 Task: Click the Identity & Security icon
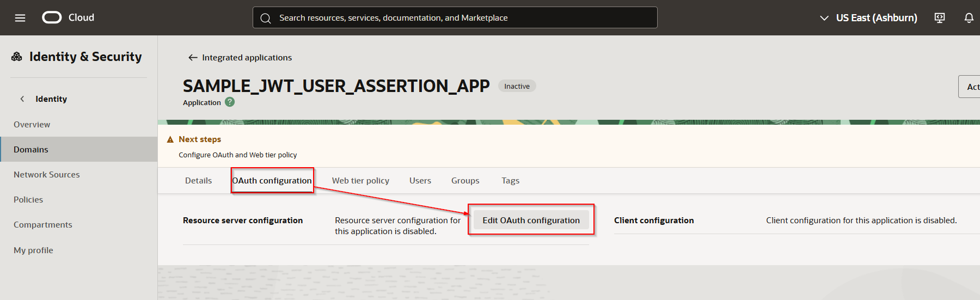coord(17,57)
